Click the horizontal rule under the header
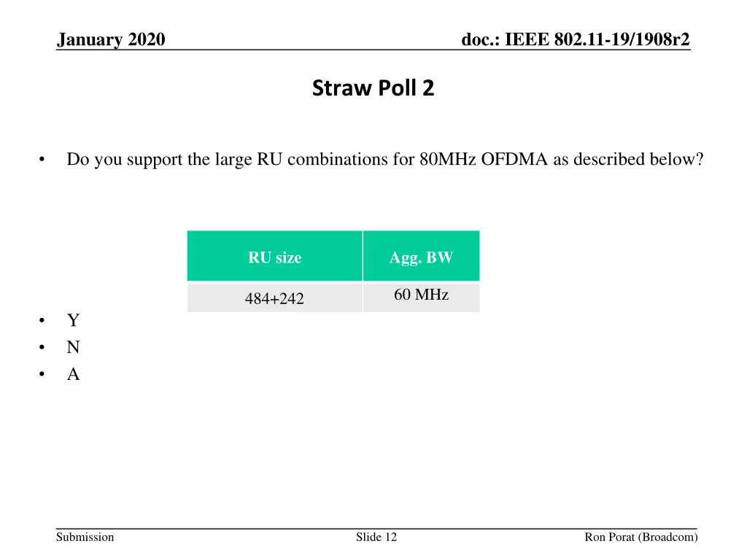Screen dimensions: 747x560 click(x=373, y=50)
